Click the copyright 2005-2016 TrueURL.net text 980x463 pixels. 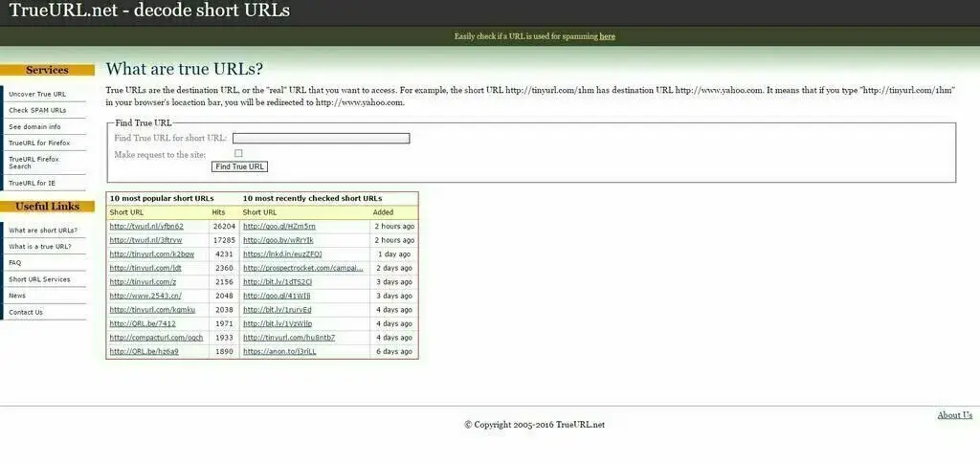(x=534, y=425)
